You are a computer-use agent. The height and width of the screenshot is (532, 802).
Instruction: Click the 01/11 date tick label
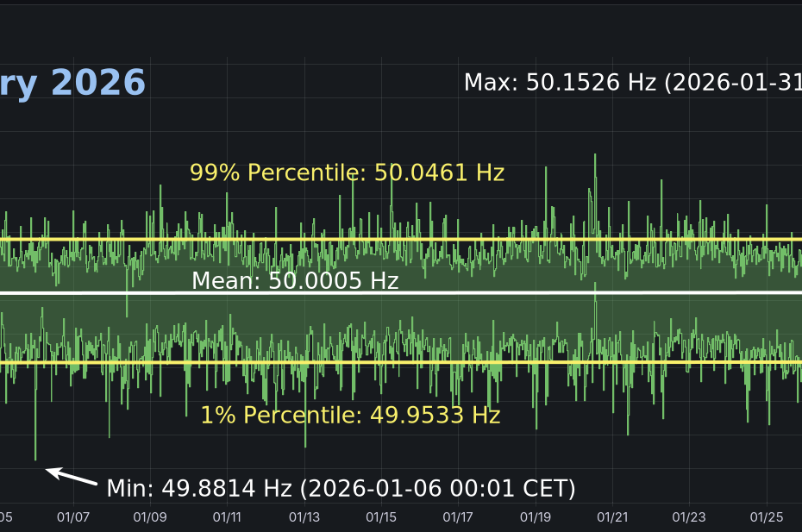[227, 517]
